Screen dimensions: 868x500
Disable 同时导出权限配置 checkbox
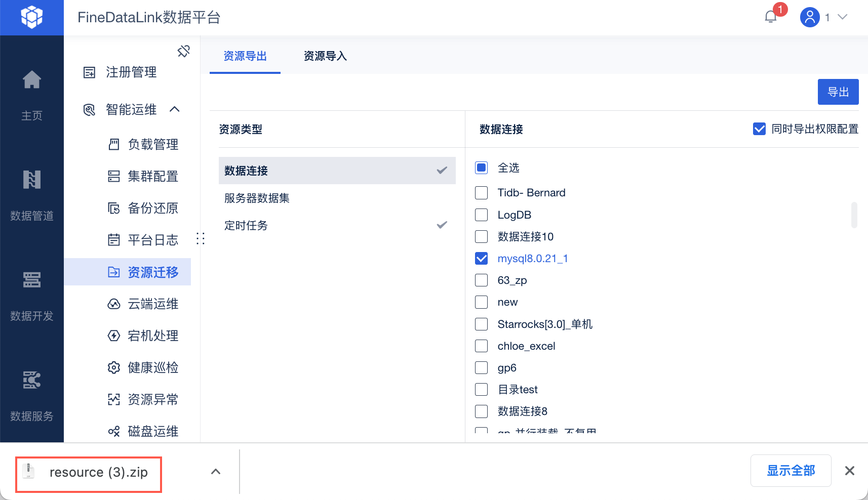[x=759, y=129]
